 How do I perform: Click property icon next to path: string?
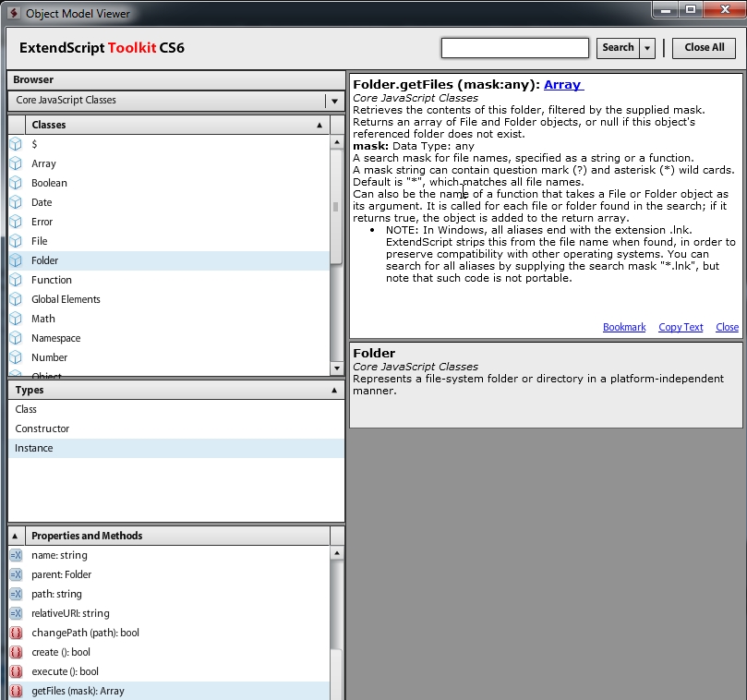16,594
